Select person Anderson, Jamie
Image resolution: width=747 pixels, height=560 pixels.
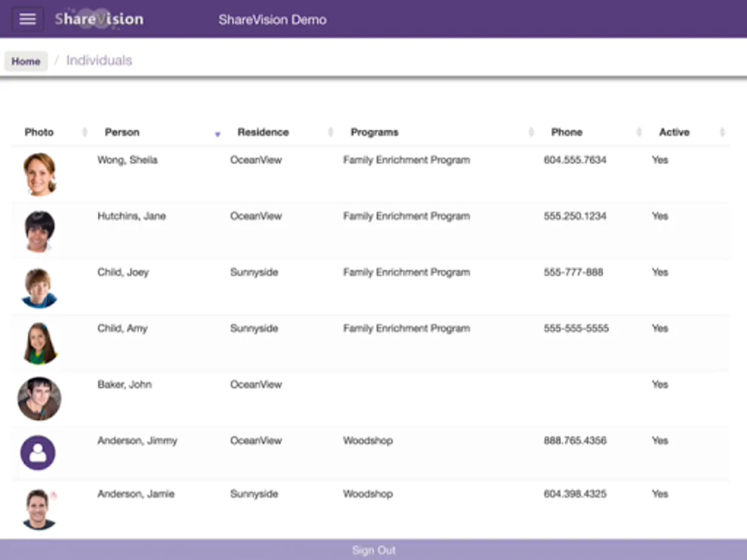(136, 494)
